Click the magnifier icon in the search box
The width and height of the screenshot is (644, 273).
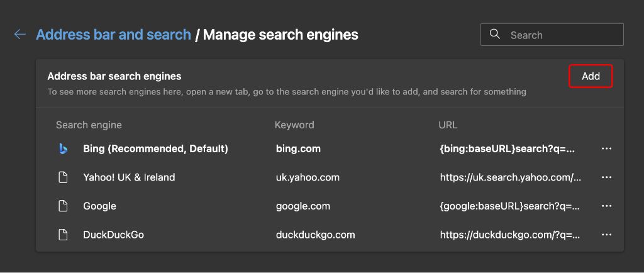pos(495,35)
